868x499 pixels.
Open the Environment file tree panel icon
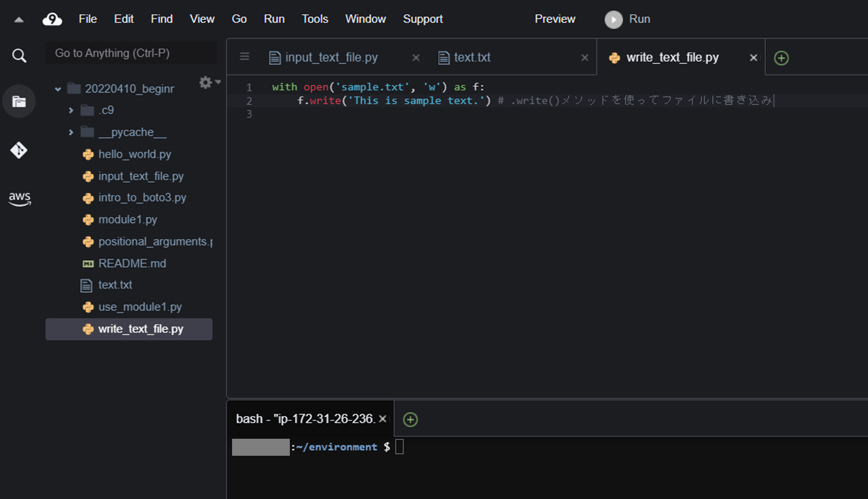click(x=19, y=102)
